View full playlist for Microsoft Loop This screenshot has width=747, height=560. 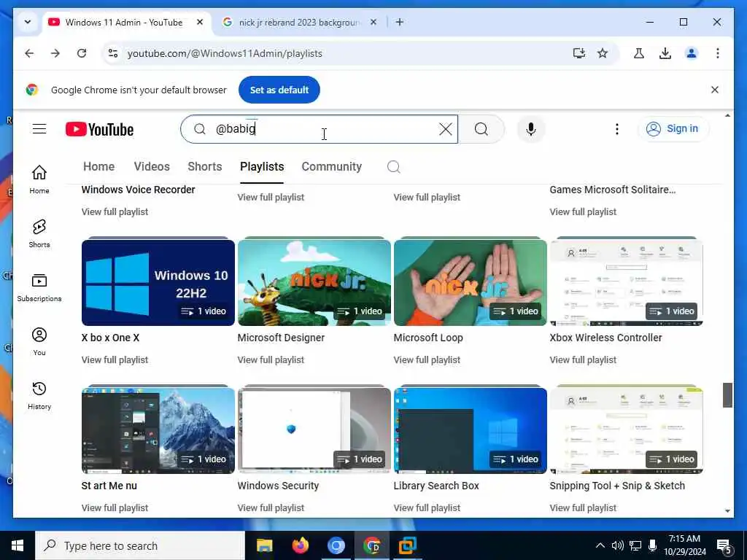pyautogui.click(x=427, y=360)
